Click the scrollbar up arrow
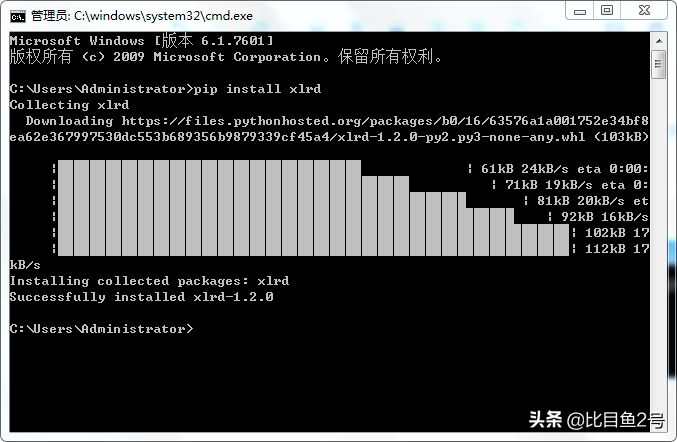 pos(658,41)
